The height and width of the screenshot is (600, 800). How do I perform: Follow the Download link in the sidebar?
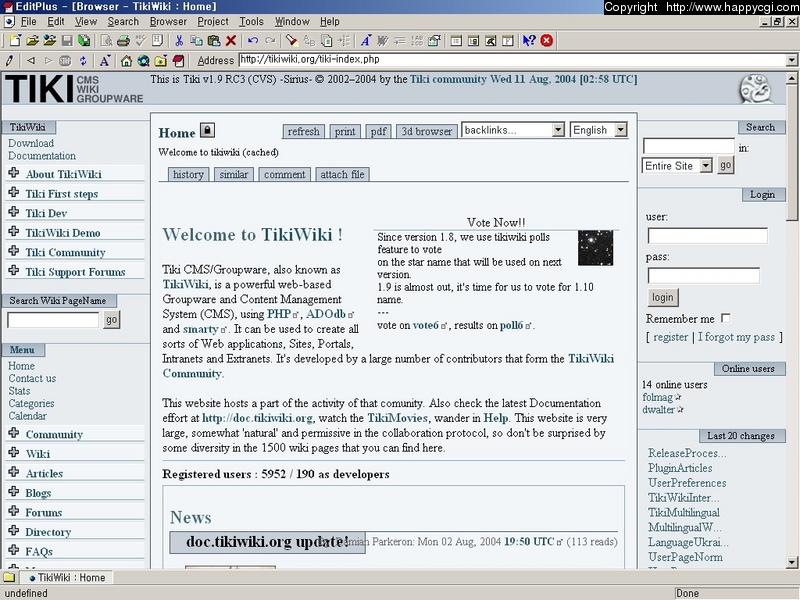pos(31,143)
